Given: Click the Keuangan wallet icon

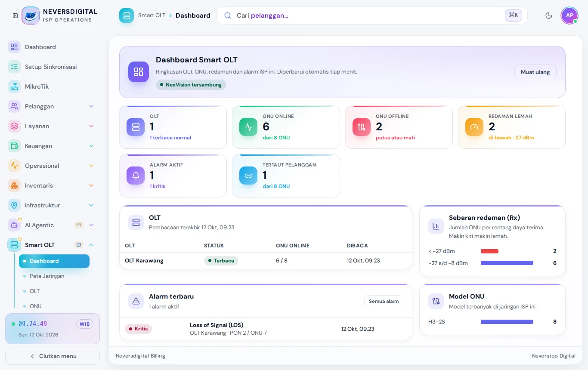Looking at the screenshot, I should point(14,146).
